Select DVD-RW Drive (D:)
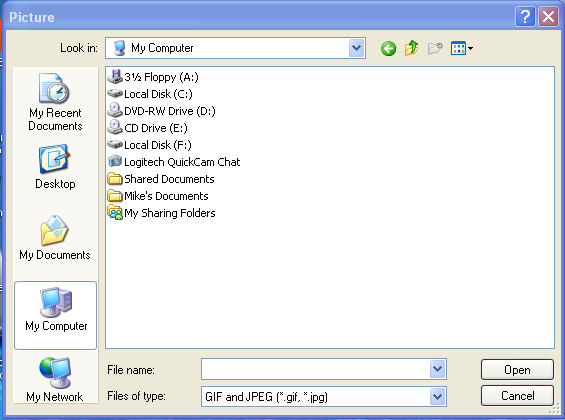The height and width of the screenshot is (420, 565). [161, 111]
